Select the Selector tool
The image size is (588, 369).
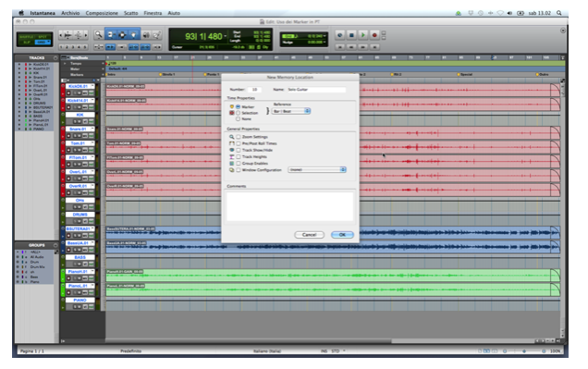[122, 35]
